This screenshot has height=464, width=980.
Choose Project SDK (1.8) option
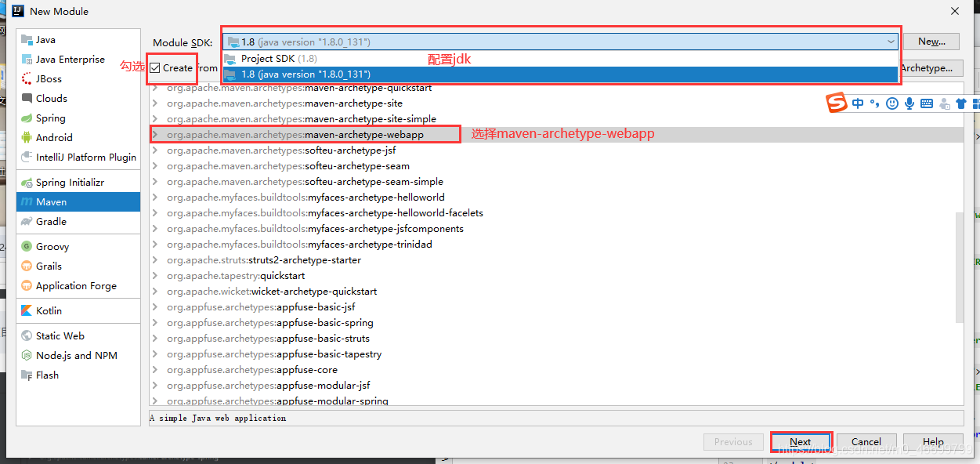pyautogui.click(x=560, y=59)
